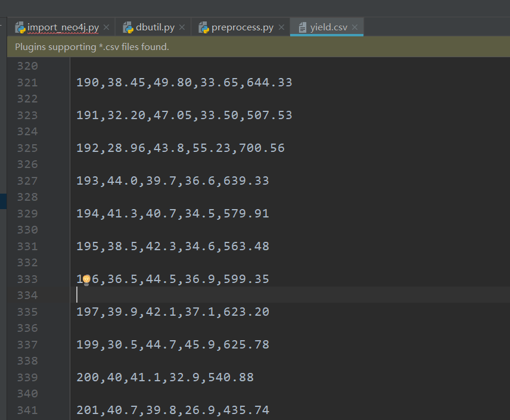Click the editor gutter marker beside line 328
Image resolution: width=510 pixels, height=420 pixels.
click(4, 201)
